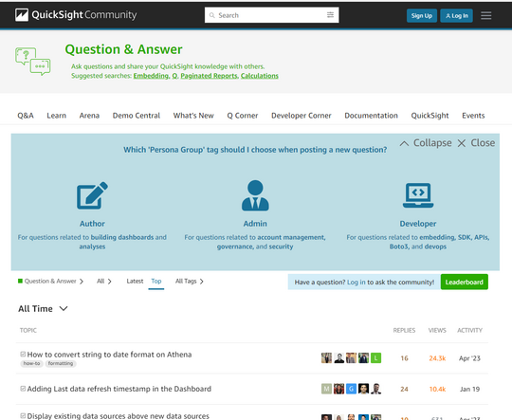The height and width of the screenshot is (420, 512).
Task: Click the Admin person icon
Action: tap(255, 195)
